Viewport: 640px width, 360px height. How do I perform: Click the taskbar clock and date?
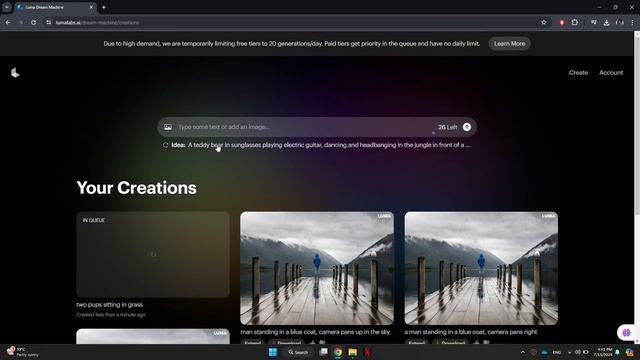click(604, 352)
